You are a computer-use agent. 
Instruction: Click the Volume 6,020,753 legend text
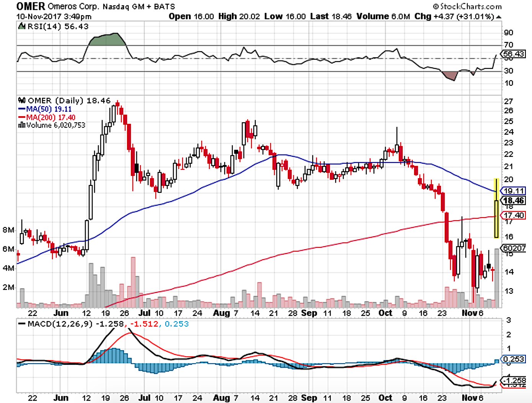point(56,125)
